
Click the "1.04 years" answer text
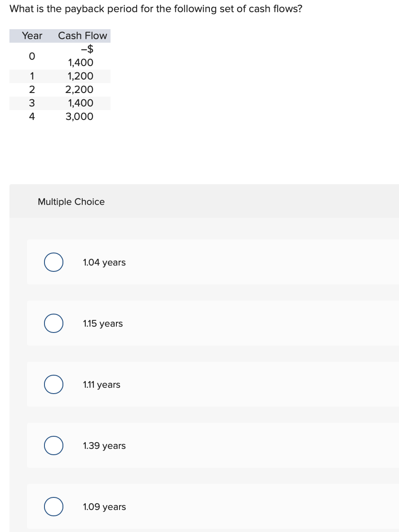coord(104,262)
